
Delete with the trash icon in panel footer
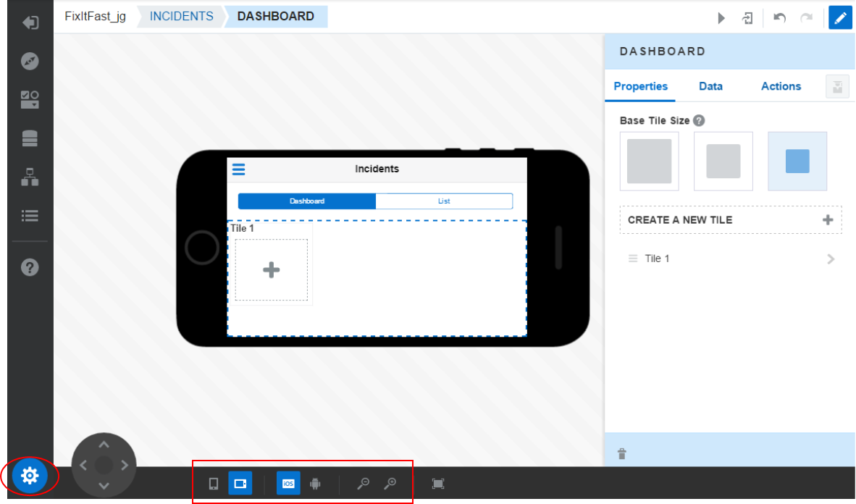(x=622, y=454)
